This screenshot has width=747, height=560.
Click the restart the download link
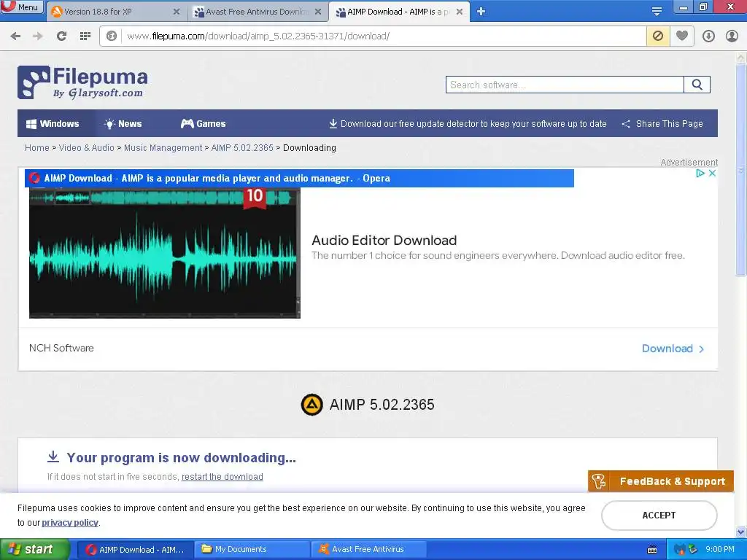(x=222, y=477)
